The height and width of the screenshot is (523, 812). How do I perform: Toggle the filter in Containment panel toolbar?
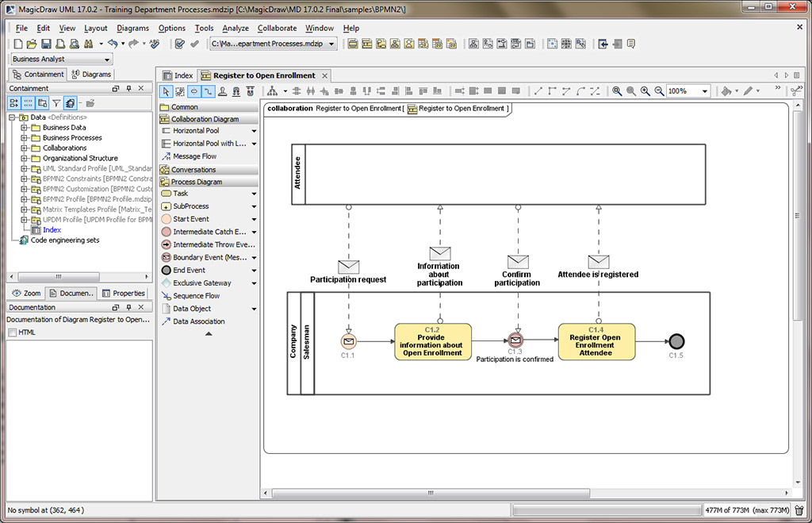(x=56, y=102)
